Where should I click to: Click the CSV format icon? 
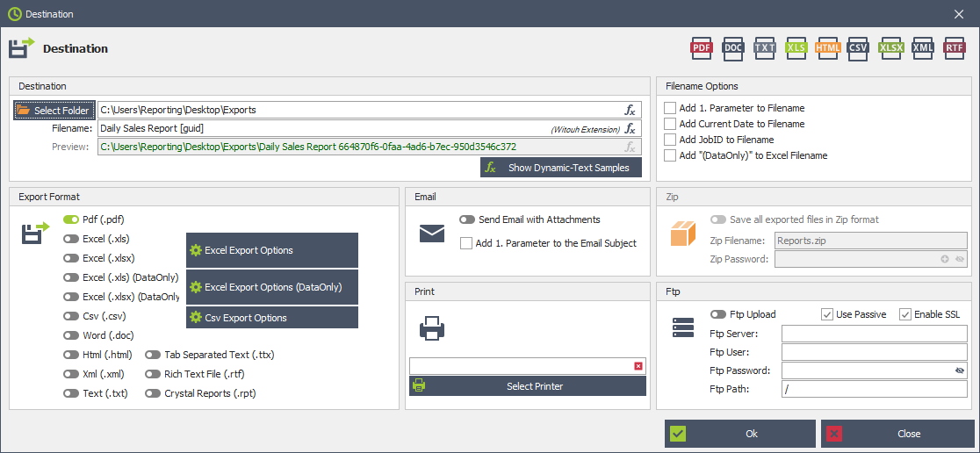(x=858, y=47)
